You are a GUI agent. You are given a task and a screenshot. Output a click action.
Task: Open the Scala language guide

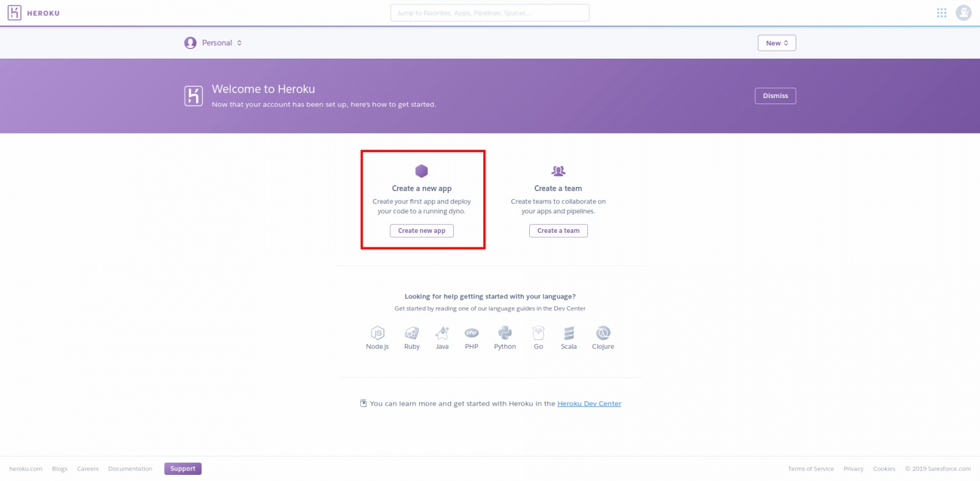pyautogui.click(x=569, y=338)
